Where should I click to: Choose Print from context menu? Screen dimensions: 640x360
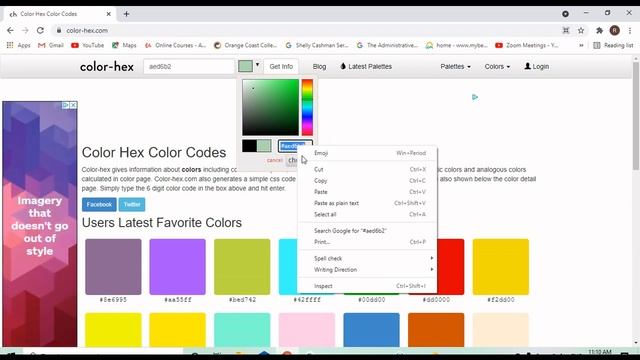[x=367, y=242]
